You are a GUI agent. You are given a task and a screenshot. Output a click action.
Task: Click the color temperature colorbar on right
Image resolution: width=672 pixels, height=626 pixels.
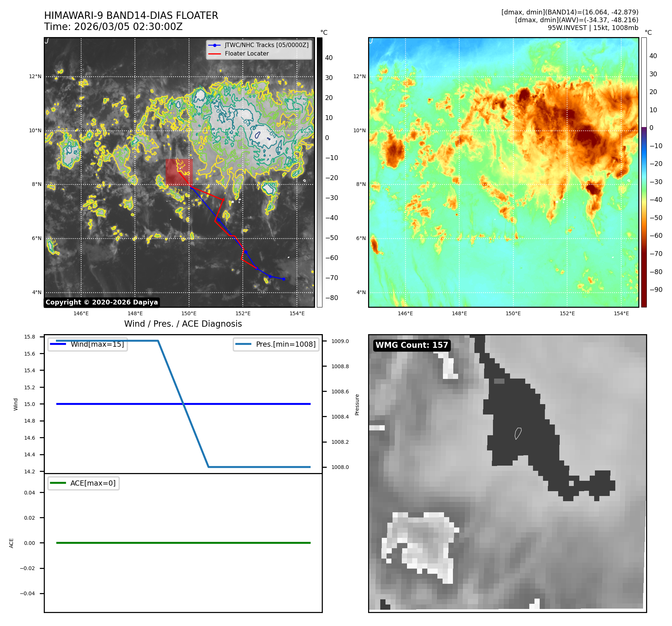[x=644, y=172]
